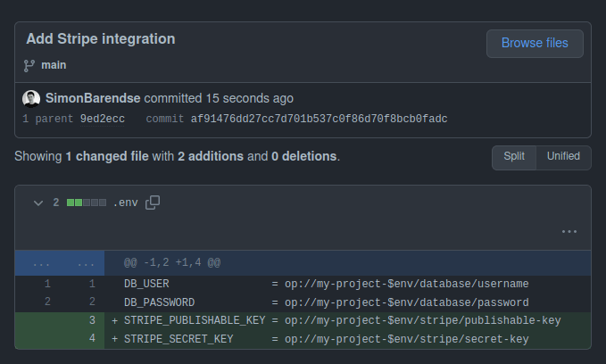This screenshot has height=364, width=606.
Task: Click the 'committed 15 seconds ago' timestamp
Action: coord(219,98)
